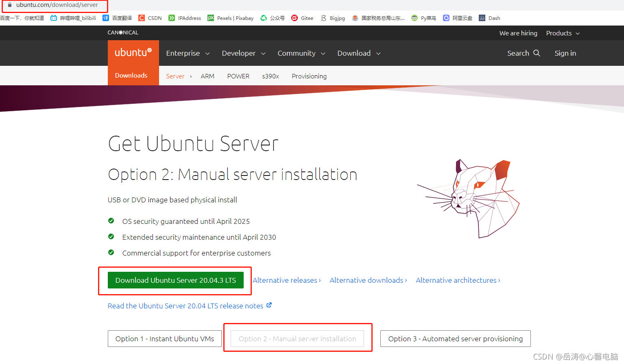Image resolution: width=624 pixels, height=364 pixels.
Task: Open the Pexels Pixabay bookmark icon
Action: click(x=211, y=18)
